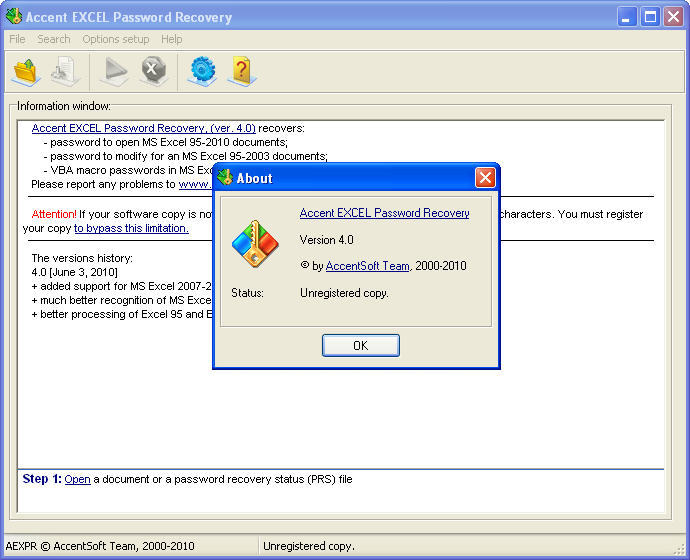Viewport: 690px width, 560px height.
Task: Click the '4.0 [June 3, 2010]' history entry
Action: [x=74, y=272]
